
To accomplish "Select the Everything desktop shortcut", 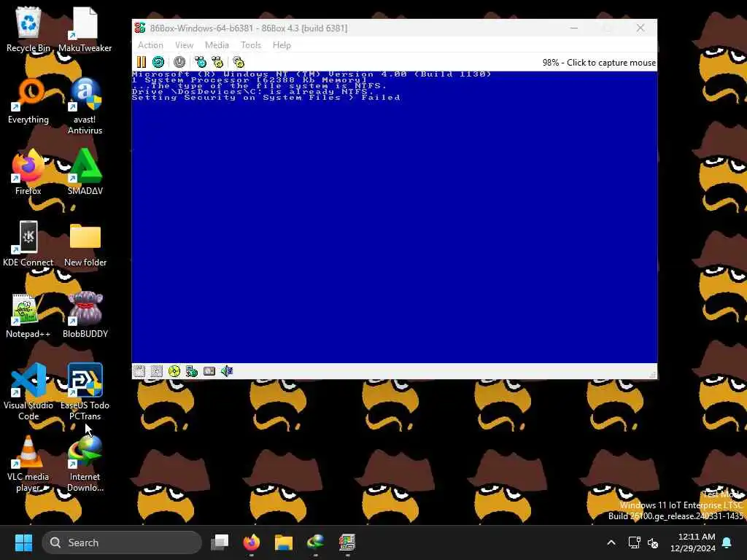I will click(28, 101).
